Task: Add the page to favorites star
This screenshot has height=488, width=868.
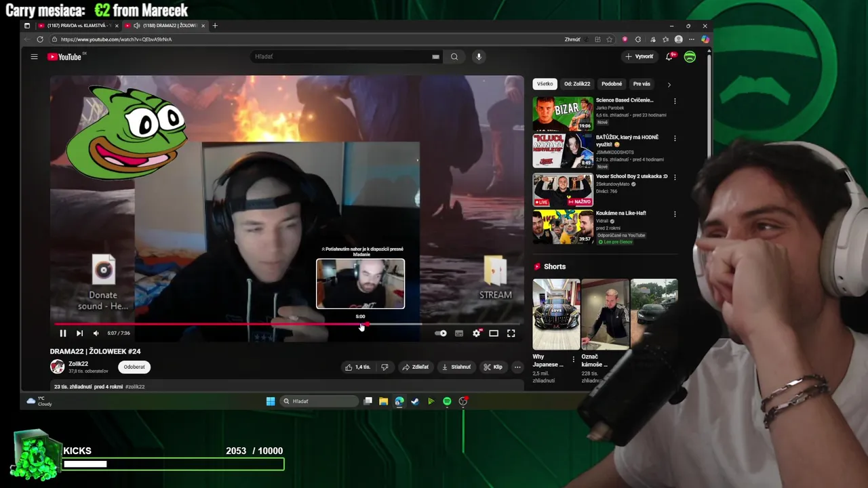Action: click(610, 39)
